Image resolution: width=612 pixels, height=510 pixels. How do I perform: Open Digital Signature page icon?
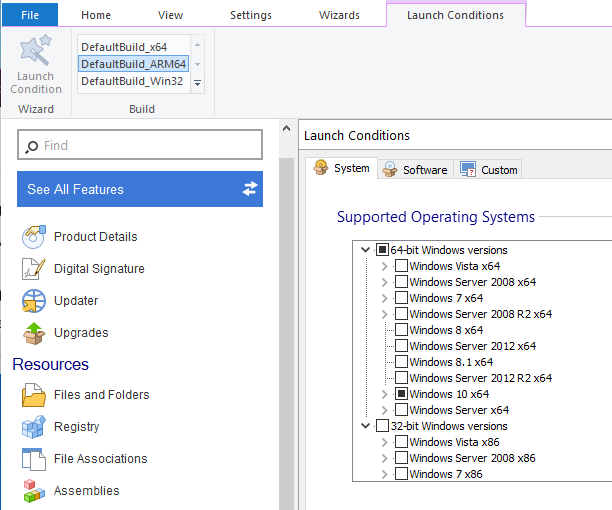click(34, 269)
